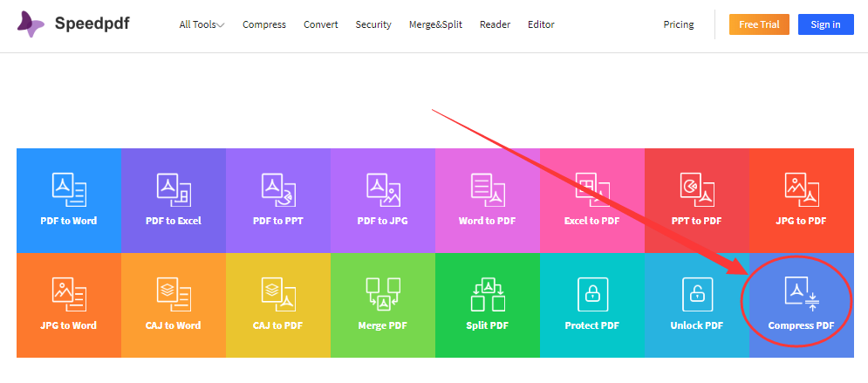View the Pricing page link
The width and height of the screenshot is (868, 383).
678,24
